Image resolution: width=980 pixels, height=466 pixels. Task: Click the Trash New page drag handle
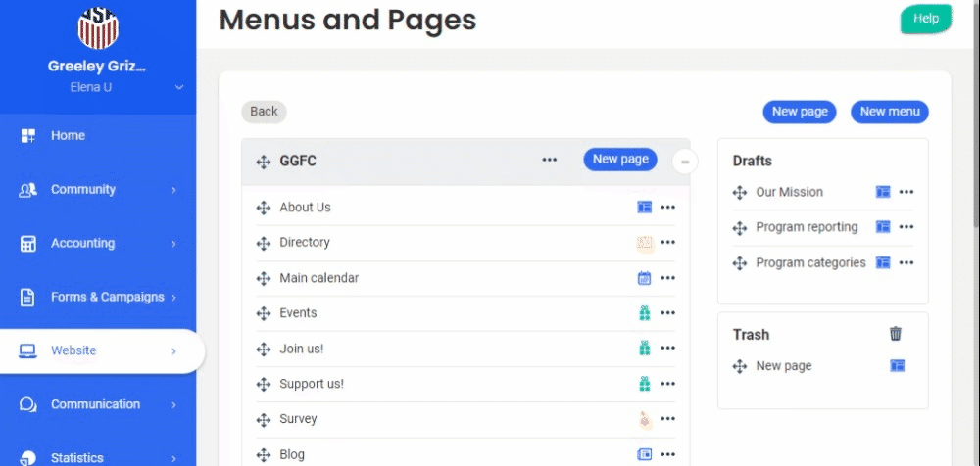[739, 366]
